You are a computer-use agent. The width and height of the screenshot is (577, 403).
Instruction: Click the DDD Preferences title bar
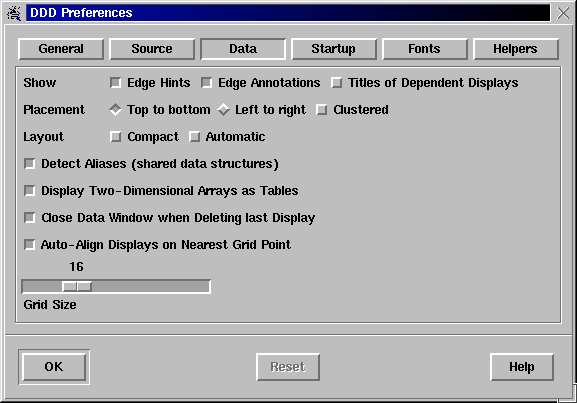(x=288, y=13)
